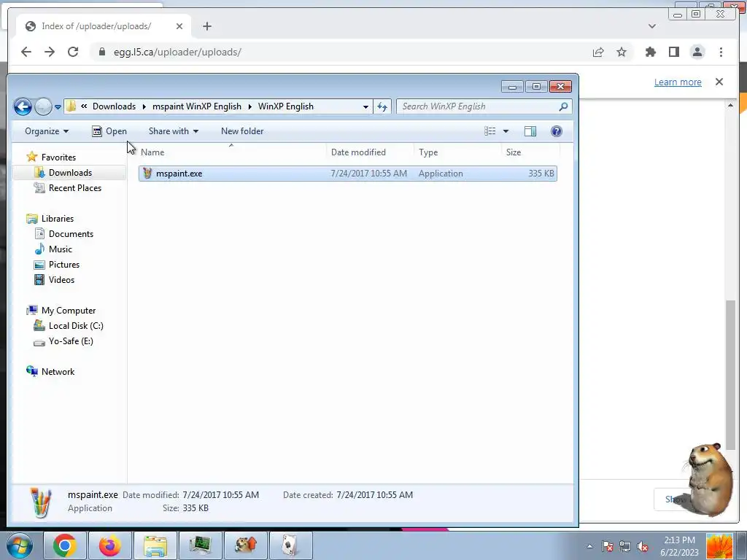Image resolution: width=747 pixels, height=560 pixels.
Task: Select the mspaint.exe file row
Action: 348,174
